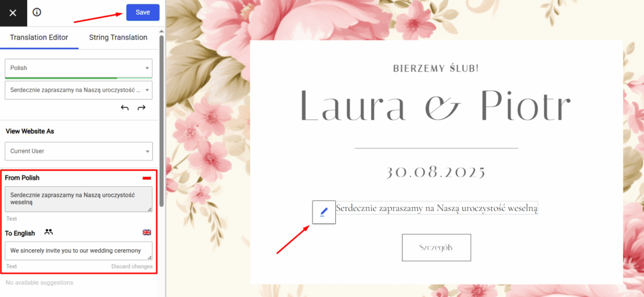
Task: Click the blue pencil edit icon
Action: pyautogui.click(x=324, y=212)
